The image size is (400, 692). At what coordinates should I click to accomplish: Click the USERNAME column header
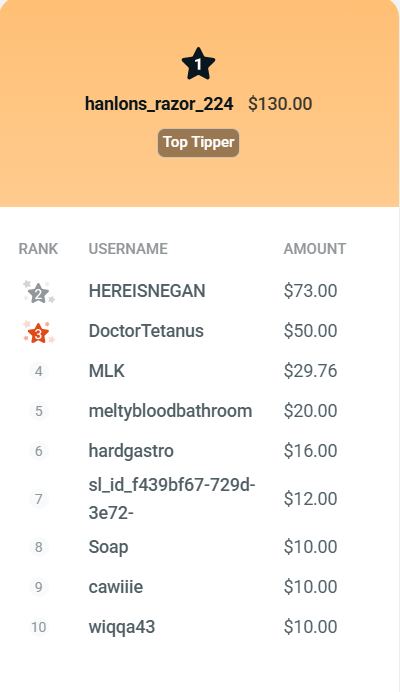[128, 249]
